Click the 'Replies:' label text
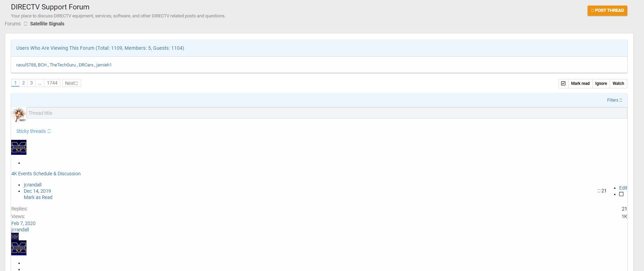This screenshot has height=271, width=644. pyautogui.click(x=19, y=209)
